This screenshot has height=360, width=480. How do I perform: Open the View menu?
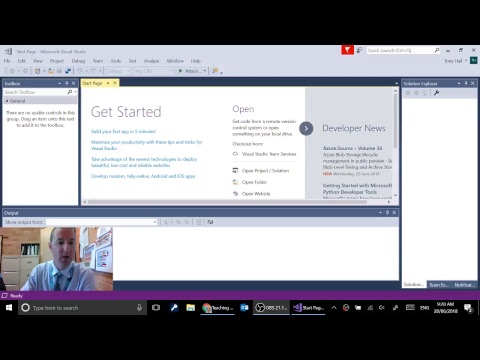coord(38,61)
